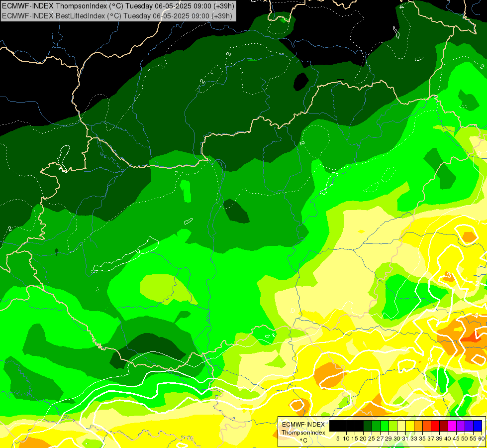Select the magenta 40–45 legend swatch
Image resolution: width=487 pixels, height=448 pixels.
pyautogui.click(x=452, y=426)
